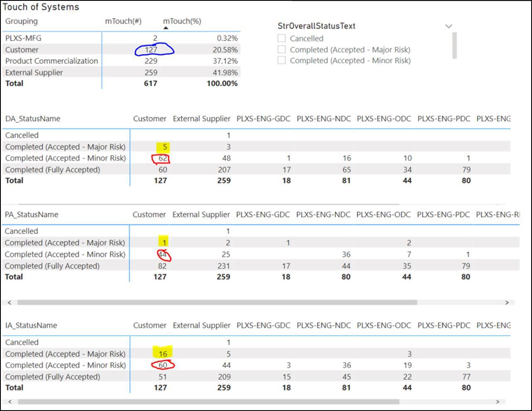The height and width of the screenshot is (411, 532).
Task: Check Completed (Accepted - Minor Risk) slicer checkbox
Action: pyautogui.click(x=282, y=60)
